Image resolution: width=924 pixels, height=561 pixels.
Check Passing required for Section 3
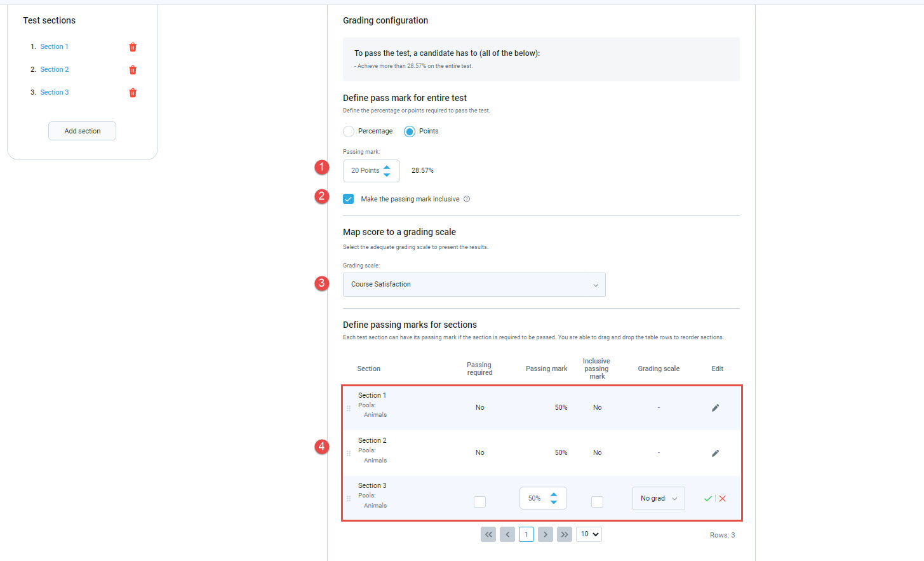[479, 502]
